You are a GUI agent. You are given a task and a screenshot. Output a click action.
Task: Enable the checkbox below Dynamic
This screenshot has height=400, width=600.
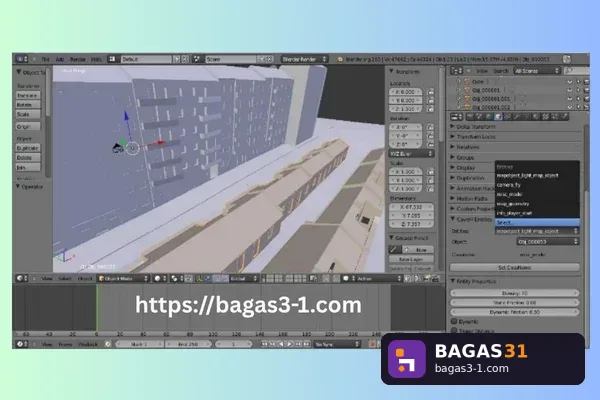click(454, 330)
